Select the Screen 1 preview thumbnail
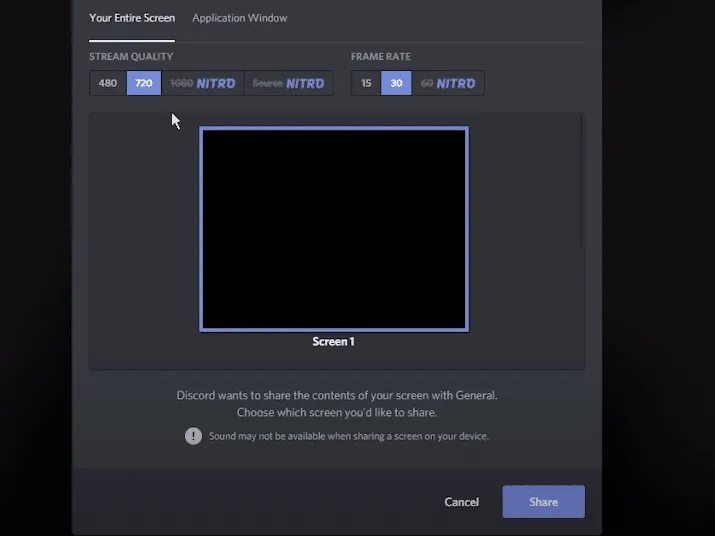The image size is (715, 536). point(334,229)
